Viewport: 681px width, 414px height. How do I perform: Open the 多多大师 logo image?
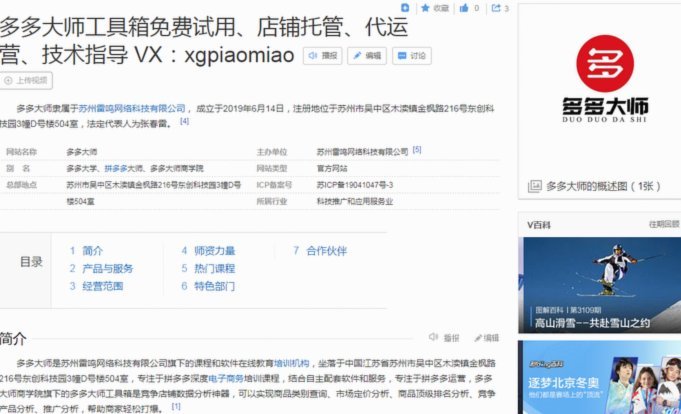click(605, 79)
